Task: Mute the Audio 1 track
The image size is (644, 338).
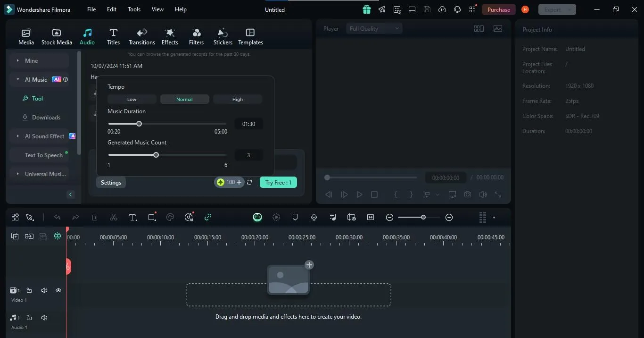Action: [x=44, y=318]
